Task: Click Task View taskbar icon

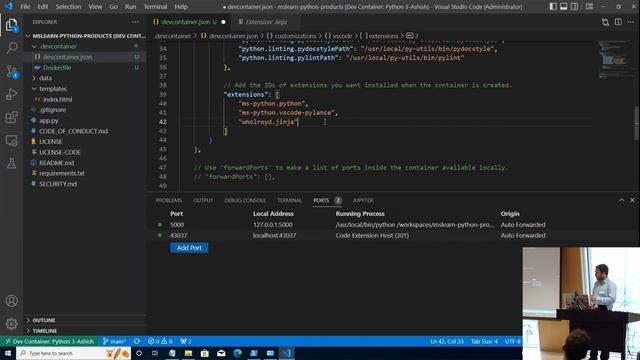Action: pyautogui.click(x=155, y=353)
